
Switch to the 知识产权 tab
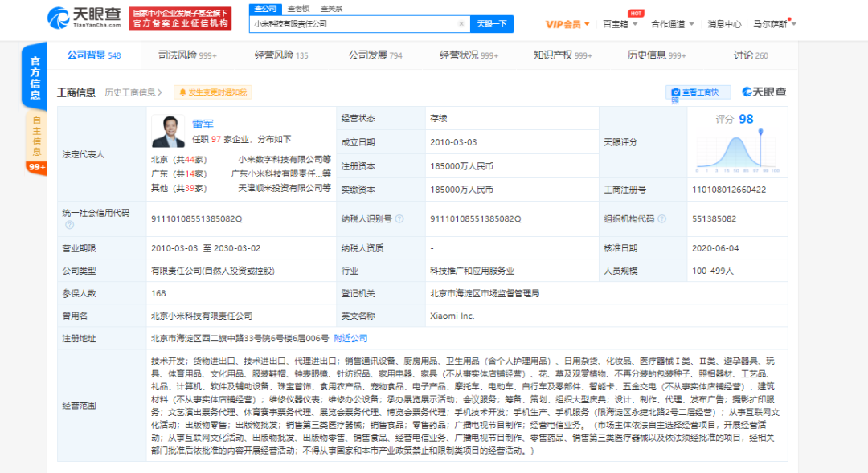(563, 55)
